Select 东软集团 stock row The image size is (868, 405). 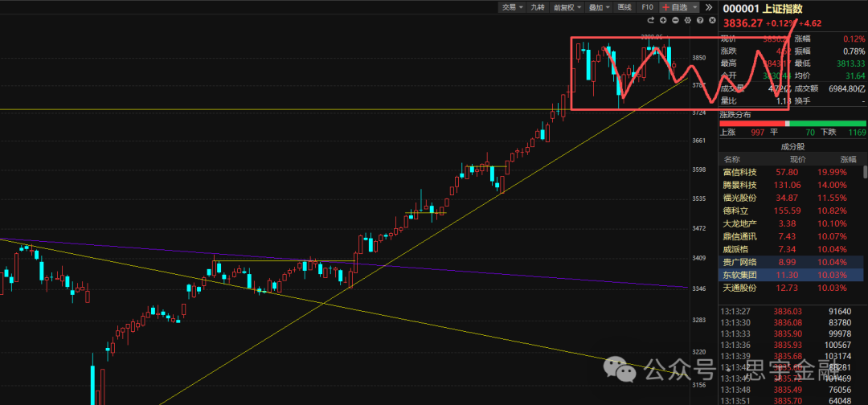point(791,275)
